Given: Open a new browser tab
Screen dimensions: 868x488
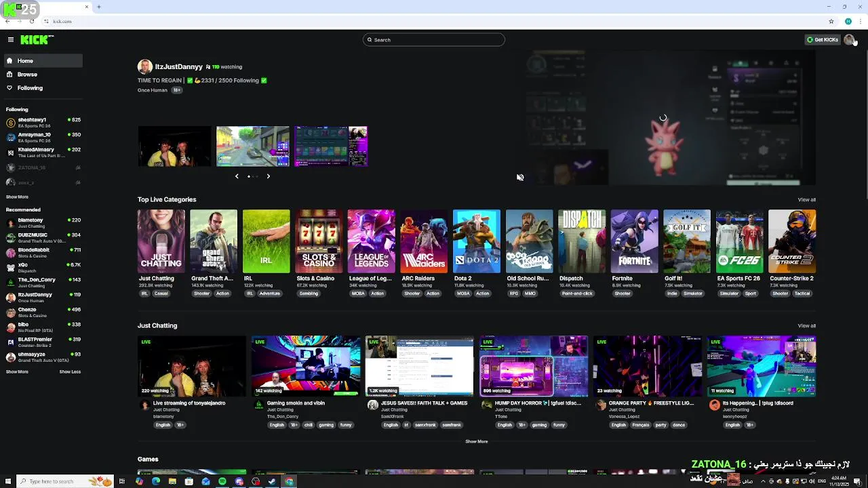Looking at the screenshot, I should point(99,7).
